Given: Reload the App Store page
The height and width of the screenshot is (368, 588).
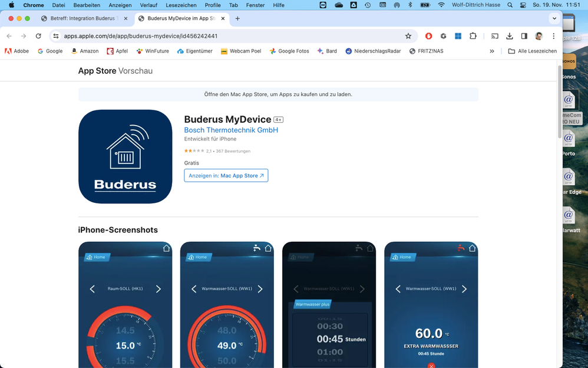Looking at the screenshot, I should (38, 36).
